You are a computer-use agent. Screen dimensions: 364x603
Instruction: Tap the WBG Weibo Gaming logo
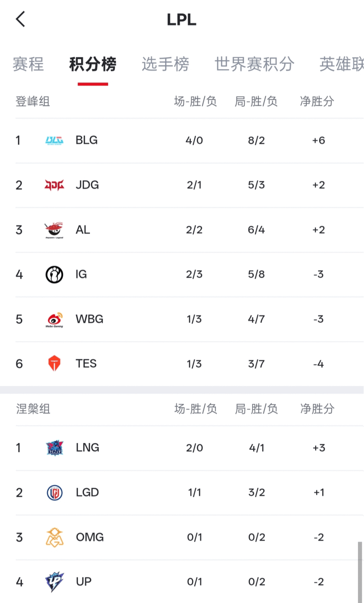pos(54,320)
